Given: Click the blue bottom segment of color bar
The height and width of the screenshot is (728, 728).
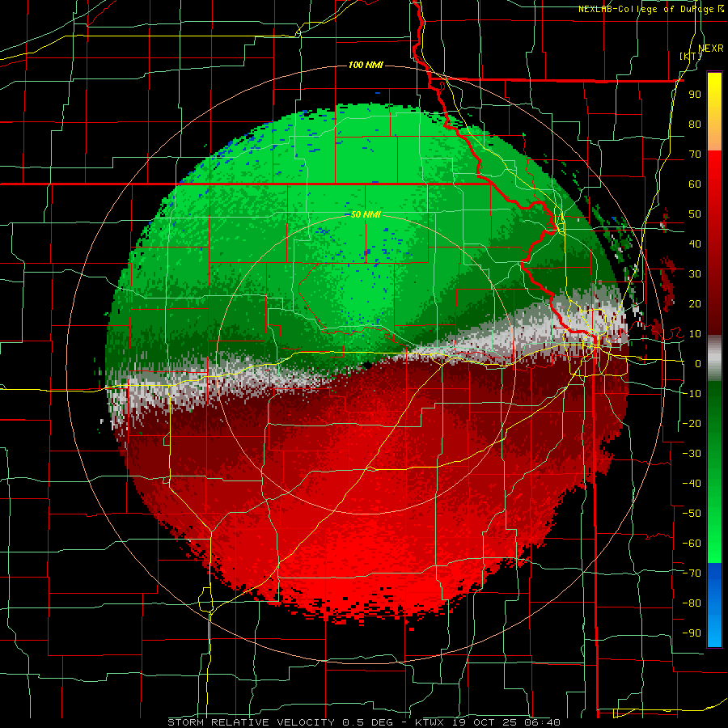Looking at the screenshot, I should 714,605.
